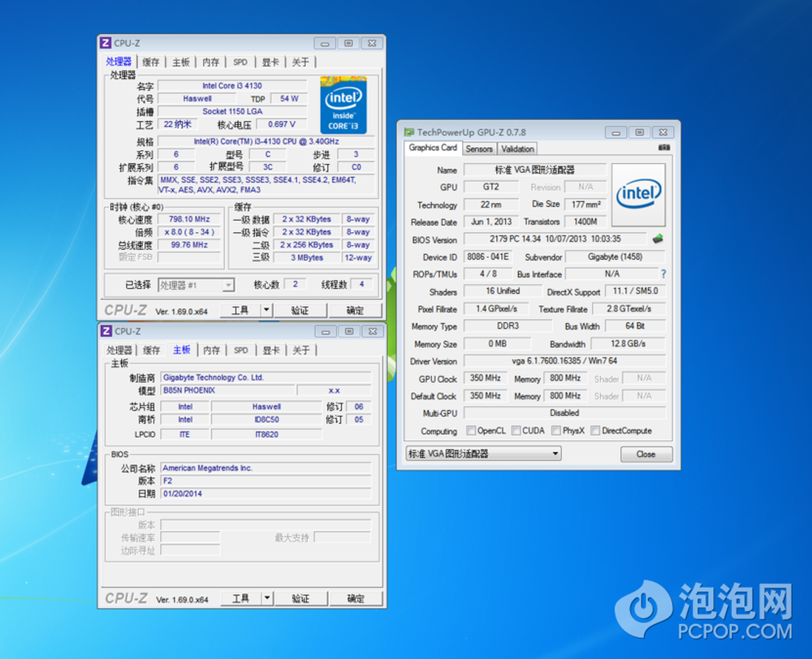
Task: Toggle the DirectCompute checkbox
Action: point(595,431)
